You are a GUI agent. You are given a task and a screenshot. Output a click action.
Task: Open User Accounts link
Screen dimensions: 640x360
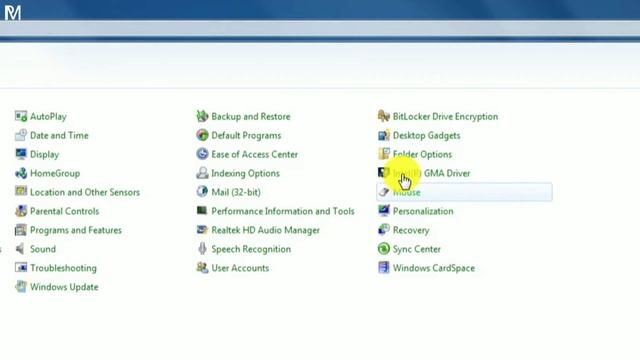pyautogui.click(x=240, y=268)
